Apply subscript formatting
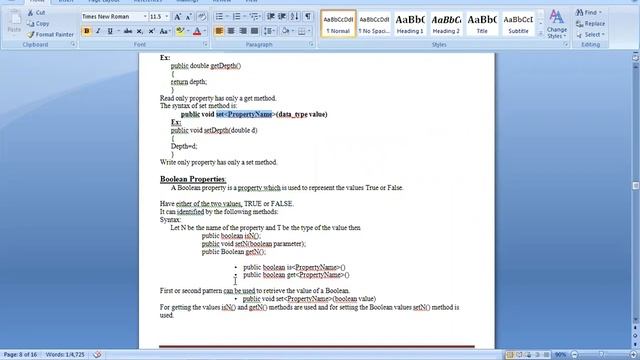 [x=140, y=31]
